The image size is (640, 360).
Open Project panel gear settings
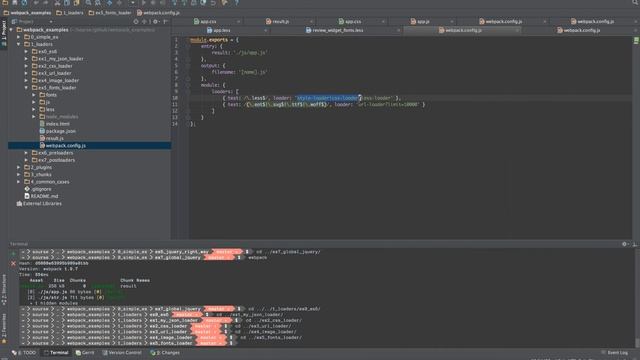156,22
